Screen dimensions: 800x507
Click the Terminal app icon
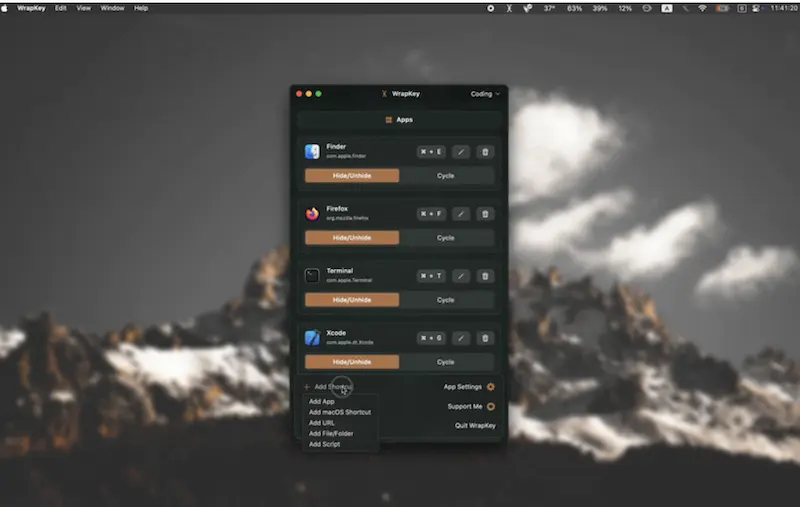pyautogui.click(x=312, y=276)
